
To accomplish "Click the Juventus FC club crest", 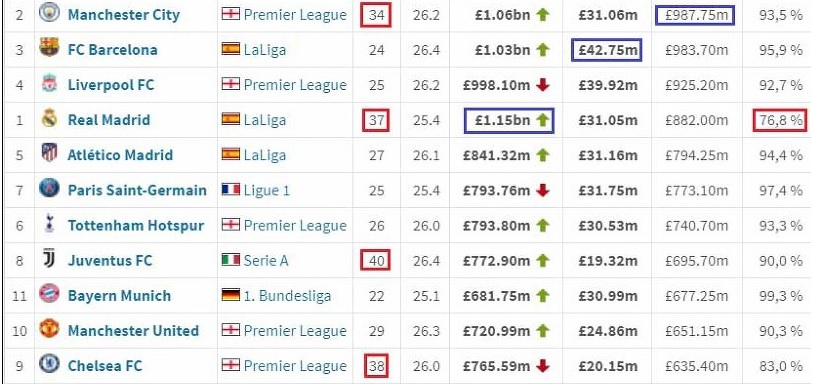I will 49,260.
